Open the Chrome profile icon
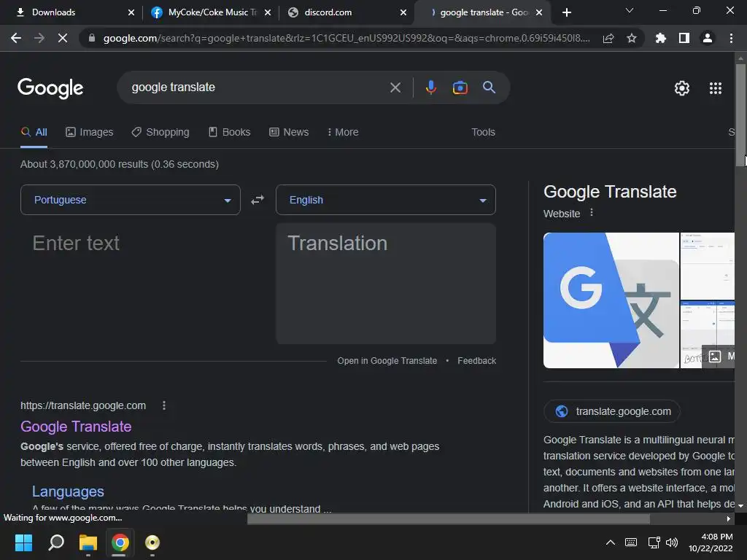The image size is (747, 560). 708,38
